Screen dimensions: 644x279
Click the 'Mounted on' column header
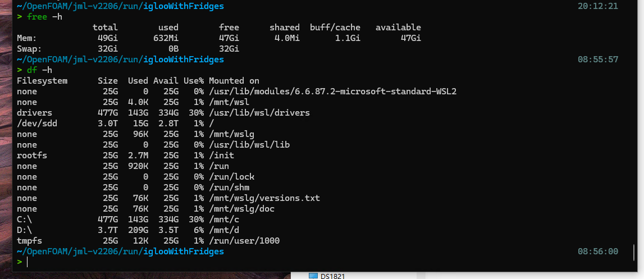tap(234, 81)
